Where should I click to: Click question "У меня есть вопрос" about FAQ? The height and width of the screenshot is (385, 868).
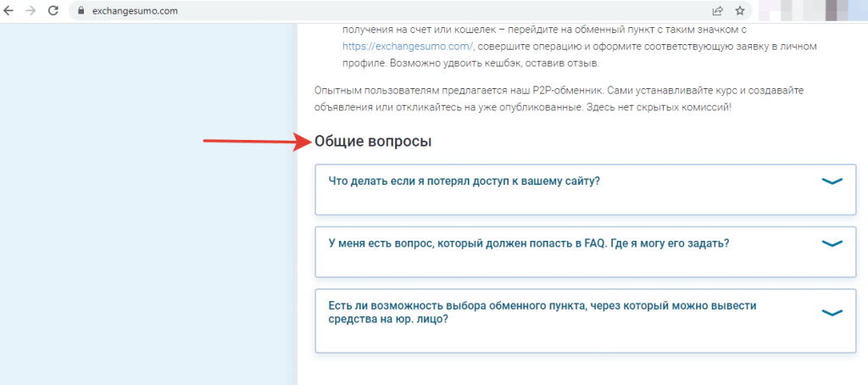click(x=528, y=243)
